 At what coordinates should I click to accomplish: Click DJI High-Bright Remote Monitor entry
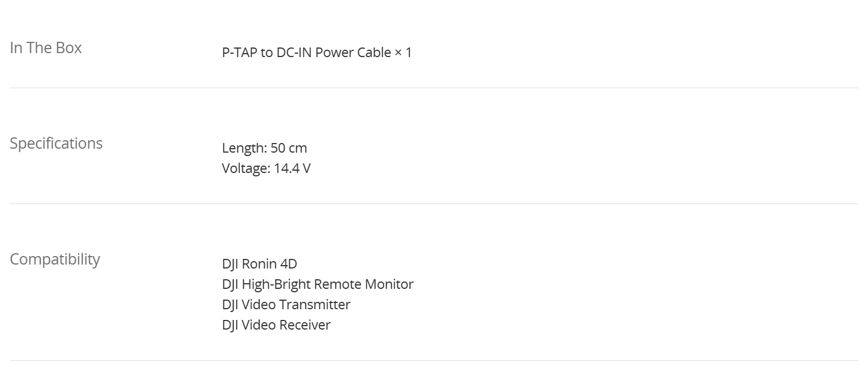pos(317,284)
